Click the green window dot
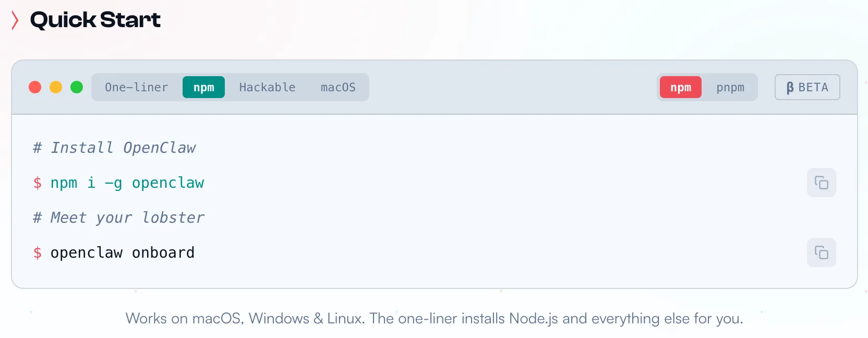The image size is (868, 338). pyautogui.click(x=77, y=87)
